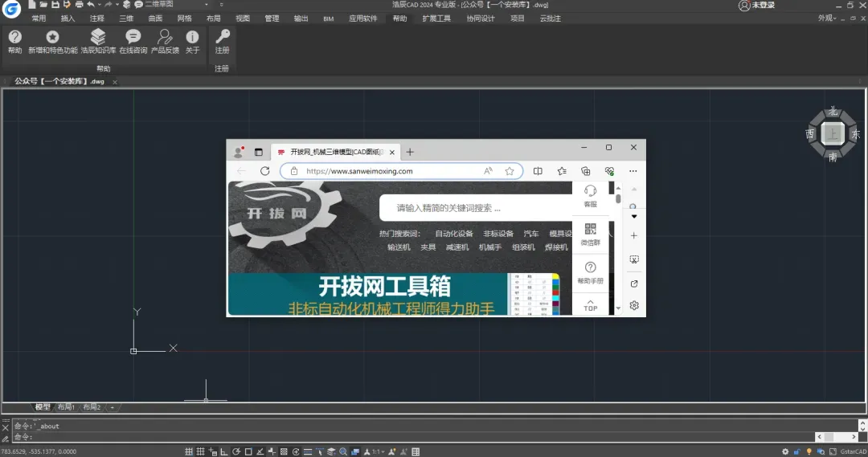868x457 pixels.
Task: Click the 帮助手册 question icon on webpage
Action: [590, 267]
